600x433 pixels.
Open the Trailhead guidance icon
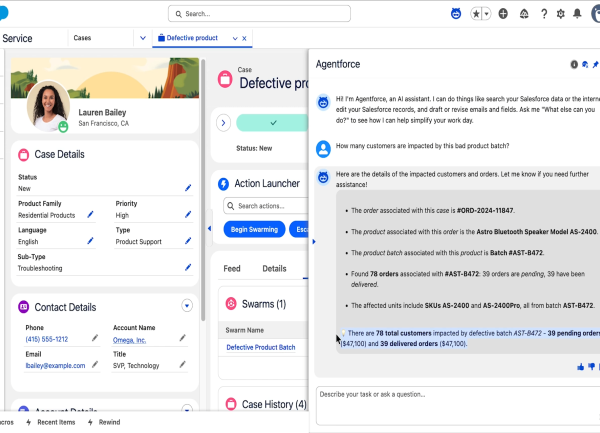point(524,14)
